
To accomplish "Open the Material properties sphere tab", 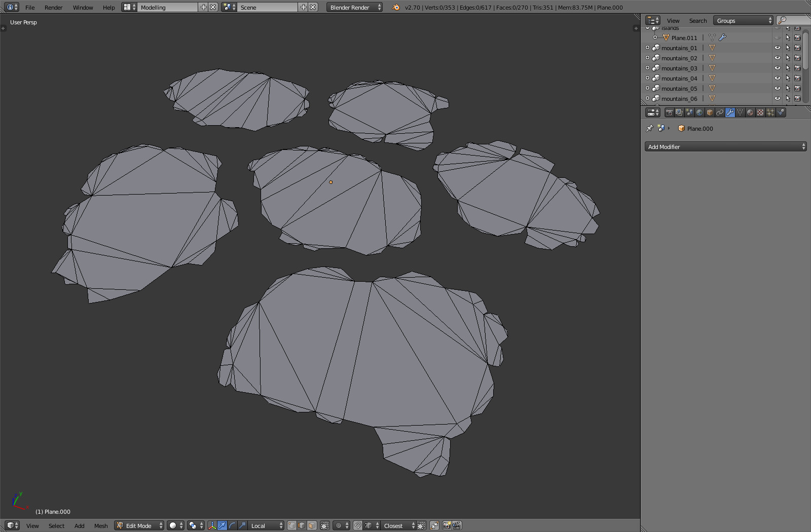I will (750, 112).
